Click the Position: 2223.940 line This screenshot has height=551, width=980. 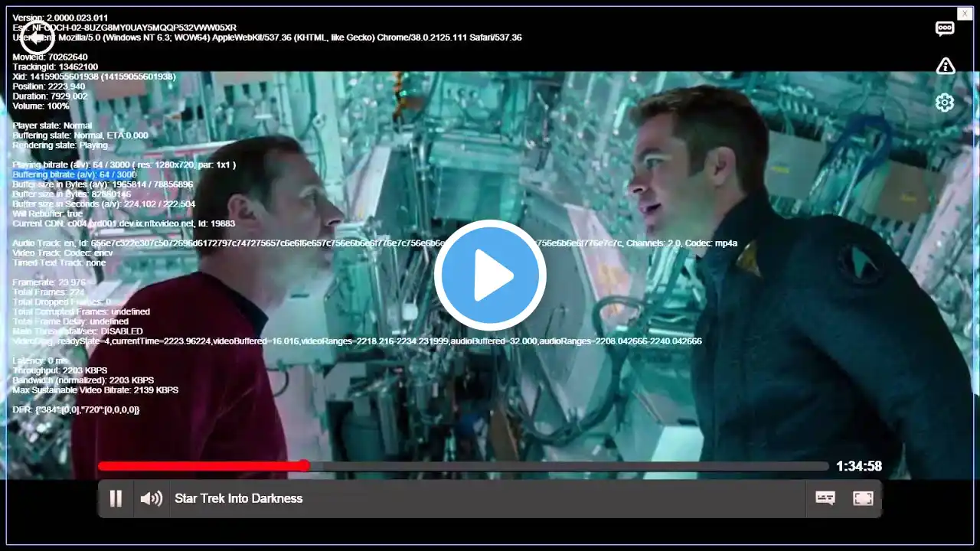(x=49, y=86)
